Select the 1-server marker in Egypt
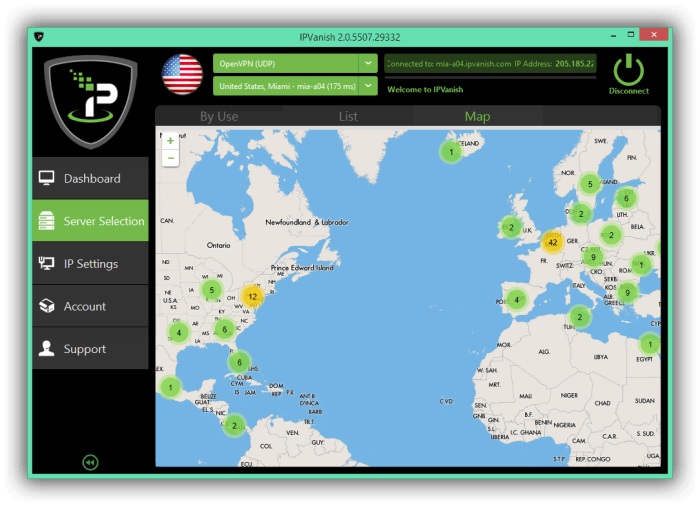Viewport: 700px width, 506px height. pyautogui.click(x=650, y=344)
